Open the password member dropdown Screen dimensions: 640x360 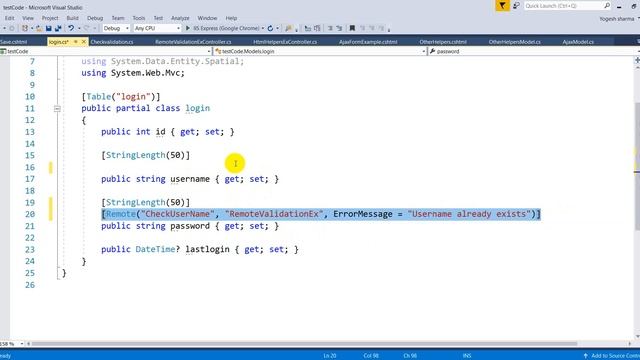pyautogui.click(x=534, y=51)
